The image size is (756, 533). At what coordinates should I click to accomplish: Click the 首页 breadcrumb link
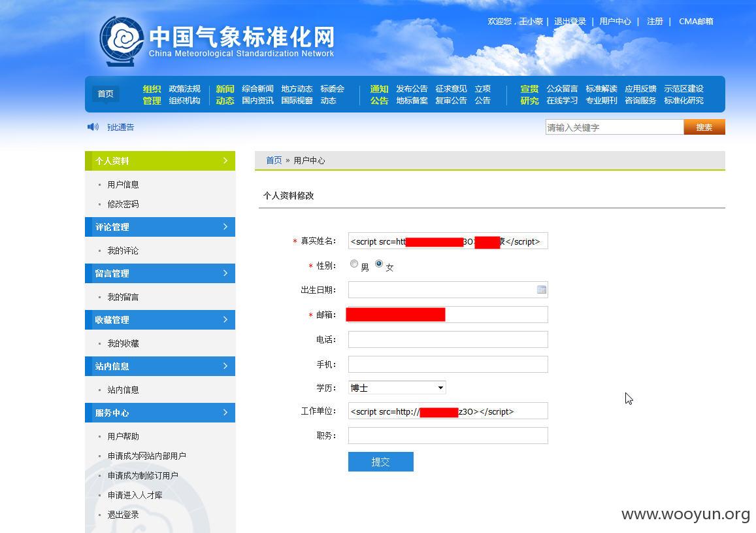(274, 160)
